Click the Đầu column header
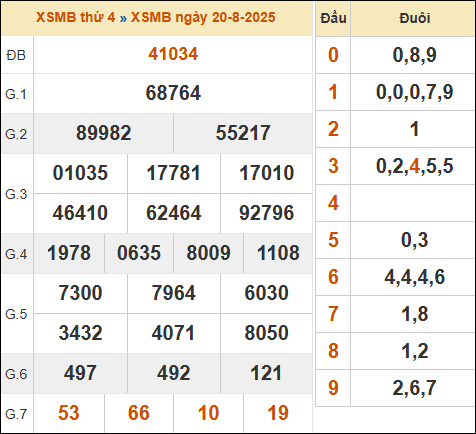This screenshot has width=476, height=434. [x=333, y=18]
